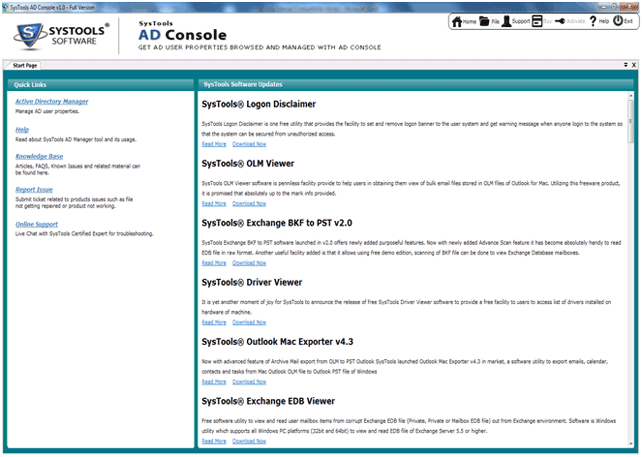Click Download Now under Exchange BKF to PST
This screenshot has width=642, height=457.
point(249,263)
